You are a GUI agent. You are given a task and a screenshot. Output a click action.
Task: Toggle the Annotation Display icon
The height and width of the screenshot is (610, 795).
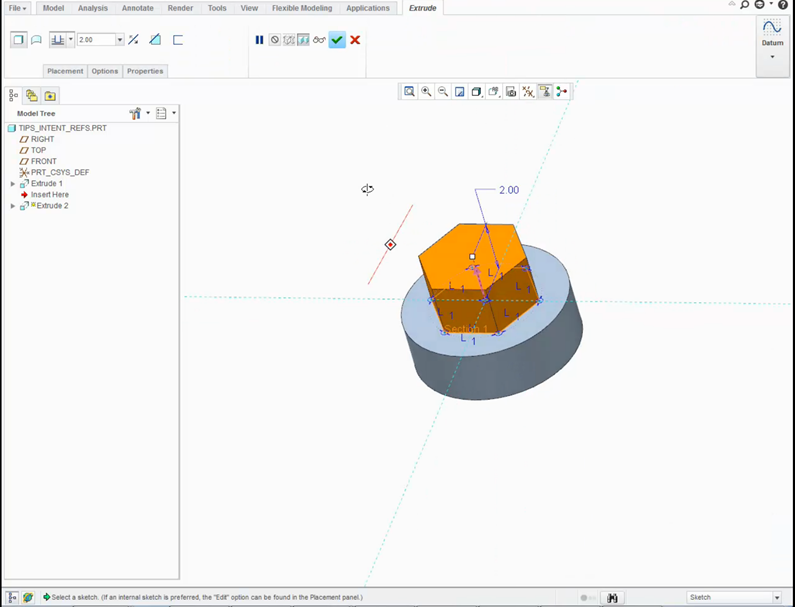tap(545, 91)
